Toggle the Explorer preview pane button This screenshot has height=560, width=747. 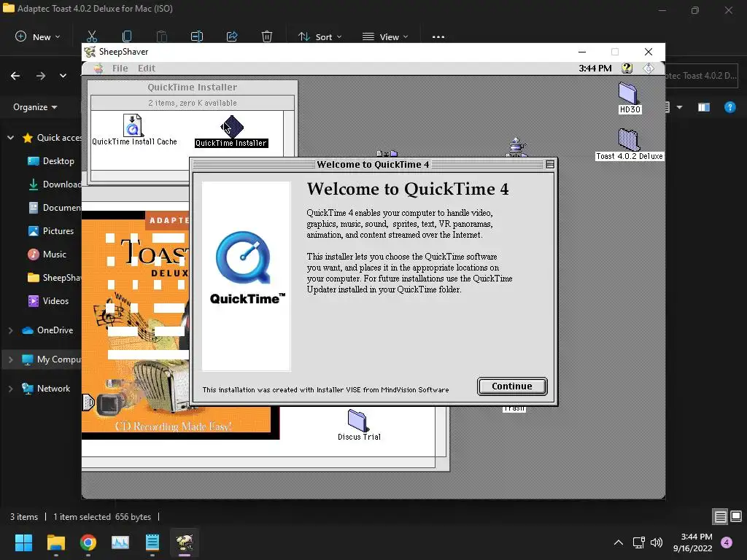pos(704,108)
